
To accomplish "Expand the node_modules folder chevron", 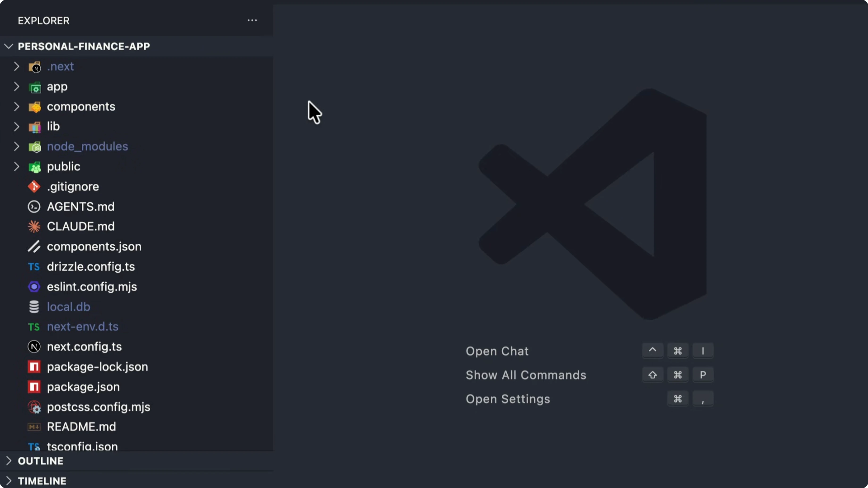I will [17, 146].
